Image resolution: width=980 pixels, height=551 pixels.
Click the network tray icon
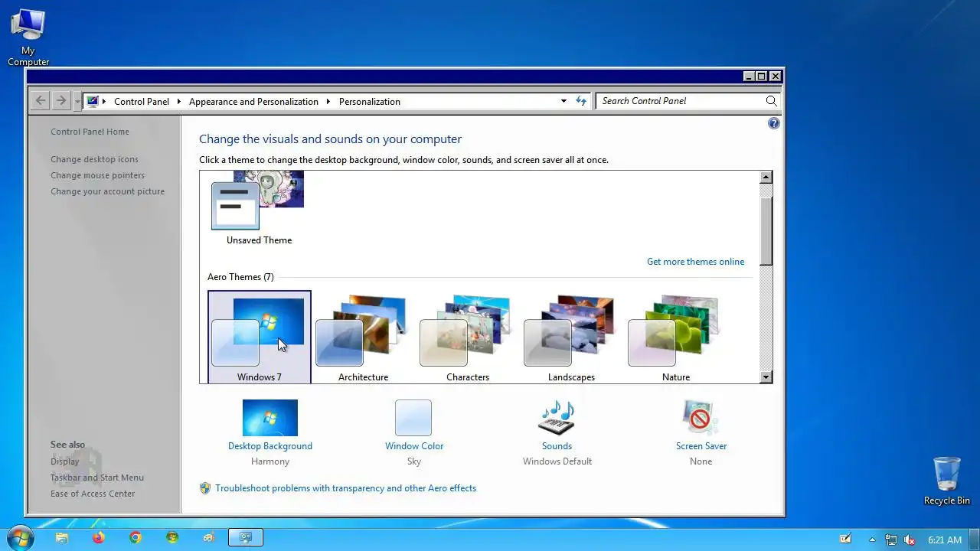pyautogui.click(x=891, y=540)
